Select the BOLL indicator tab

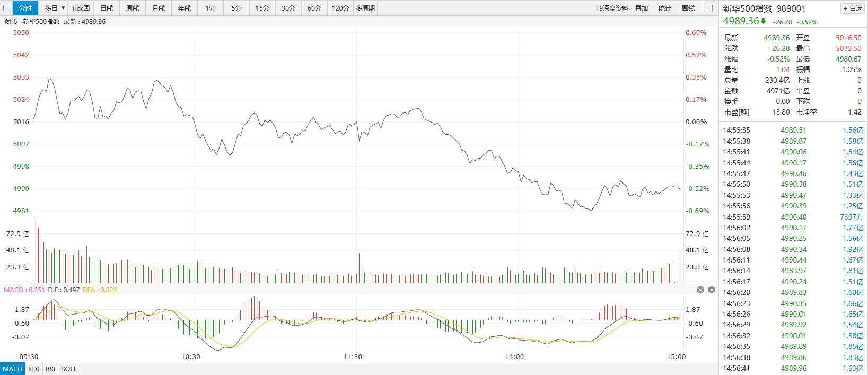coord(69,369)
